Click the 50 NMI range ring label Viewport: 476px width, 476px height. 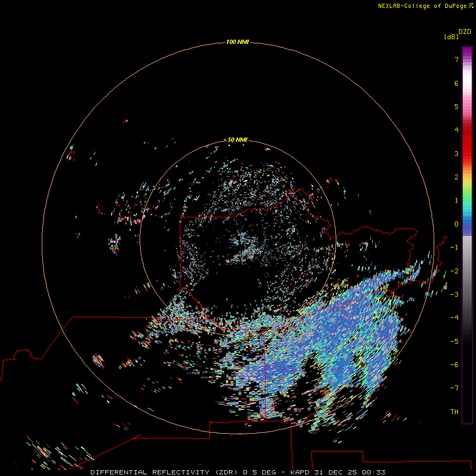(237, 140)
